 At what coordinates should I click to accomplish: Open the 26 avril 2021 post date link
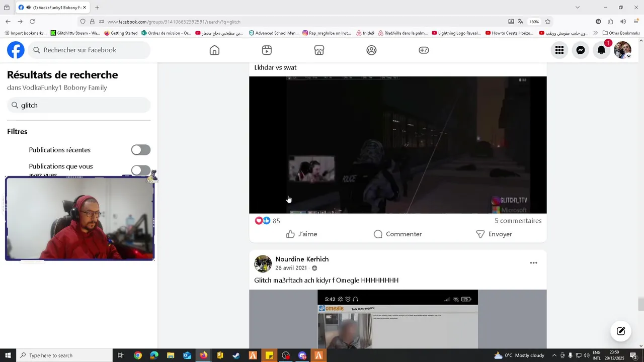point(291,268)
